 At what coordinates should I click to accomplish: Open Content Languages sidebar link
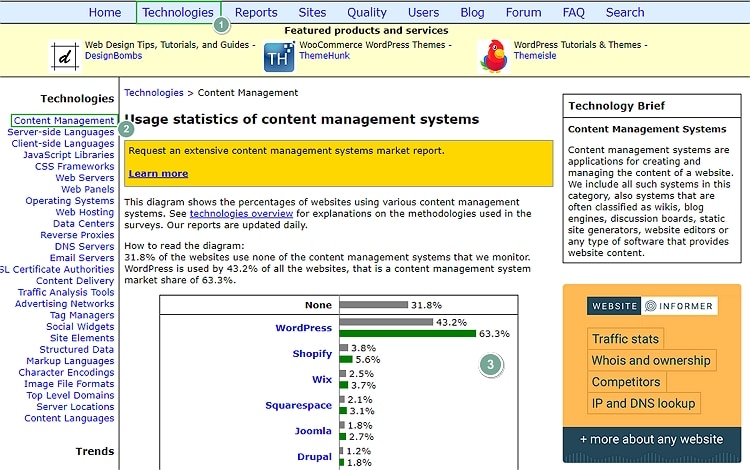click(x=69, y=418)
